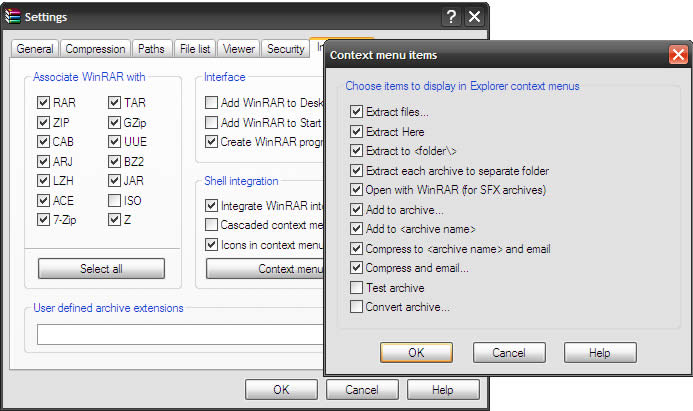The width and height of the screenshot is (693, 411).
Task: Uncheck Create WinRAR program group
Action: (211, 141)
